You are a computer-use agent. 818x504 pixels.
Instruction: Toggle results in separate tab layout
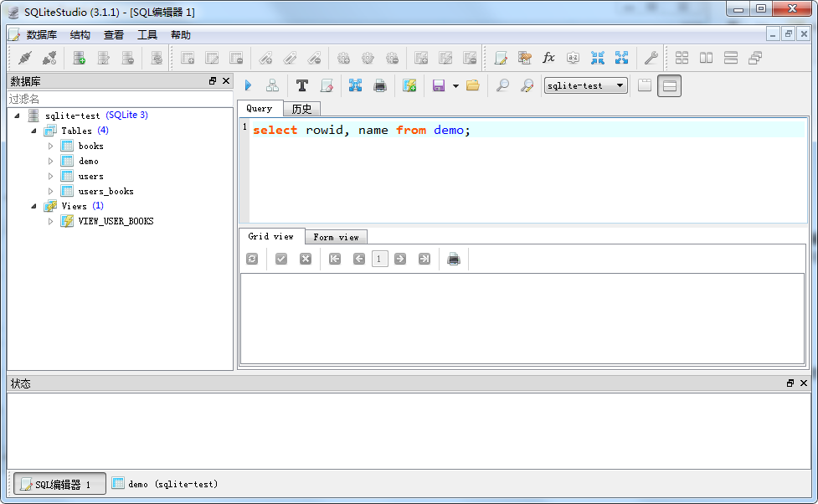[645, 85]
